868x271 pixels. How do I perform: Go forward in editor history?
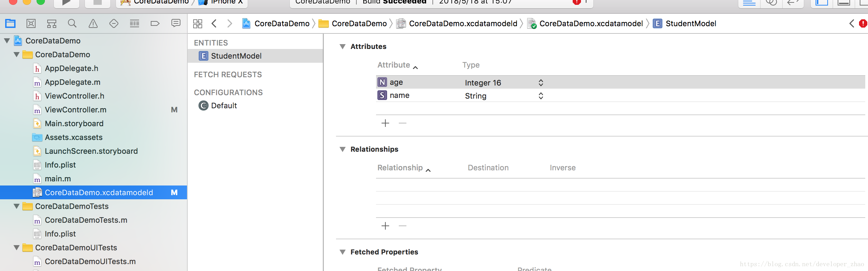tap(229, 23)
